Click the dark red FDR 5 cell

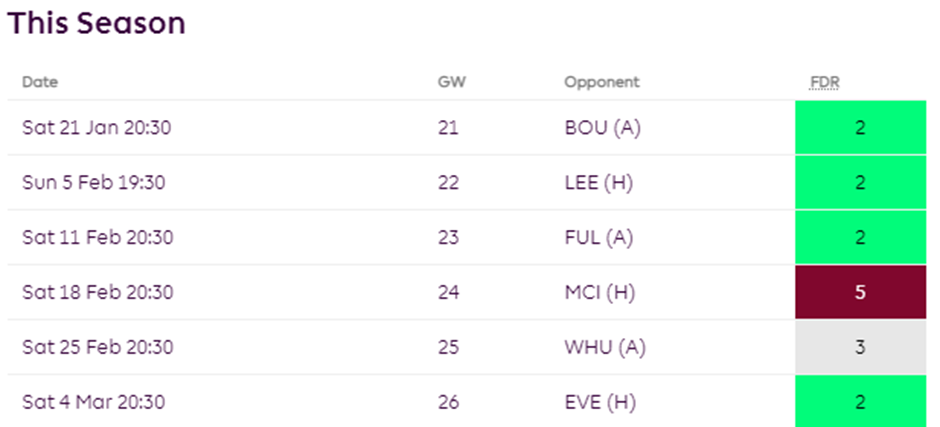[860, 292]
